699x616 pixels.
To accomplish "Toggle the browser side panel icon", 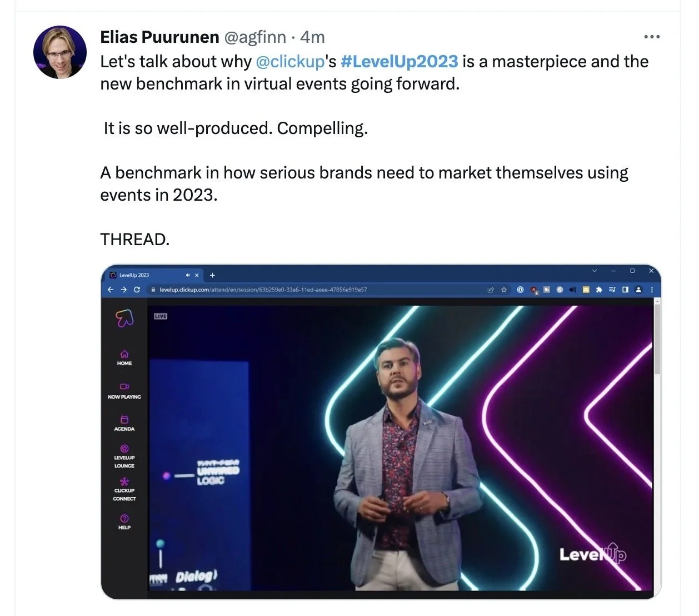I will point(625,290).
